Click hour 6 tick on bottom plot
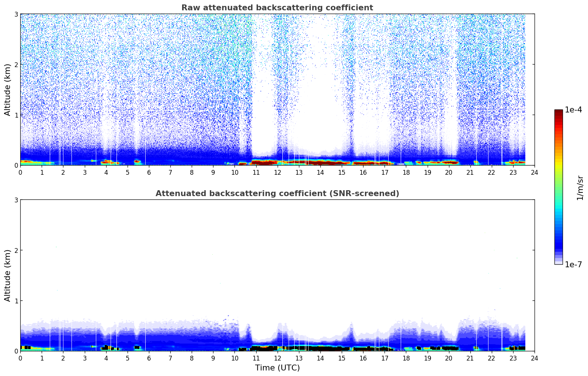The image size is (588, 376). click(149, 358)
